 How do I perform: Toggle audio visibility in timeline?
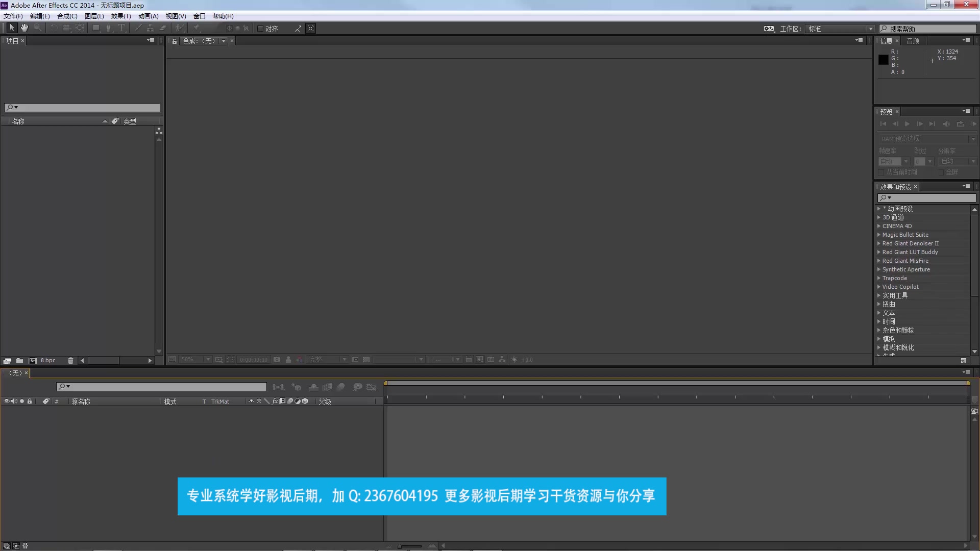coord(12,401)
